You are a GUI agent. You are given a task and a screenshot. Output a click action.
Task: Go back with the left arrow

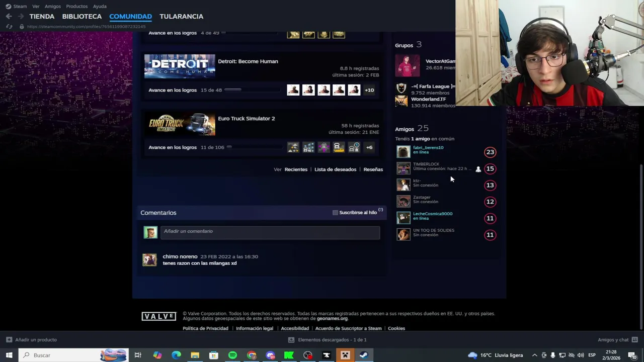pyautogui.click(x=9, y=17)
